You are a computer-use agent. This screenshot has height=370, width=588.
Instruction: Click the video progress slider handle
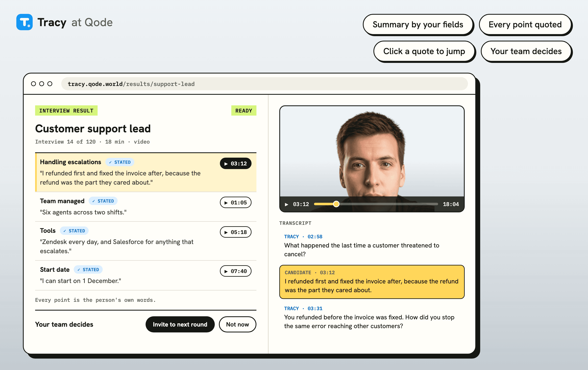[336, 204]
